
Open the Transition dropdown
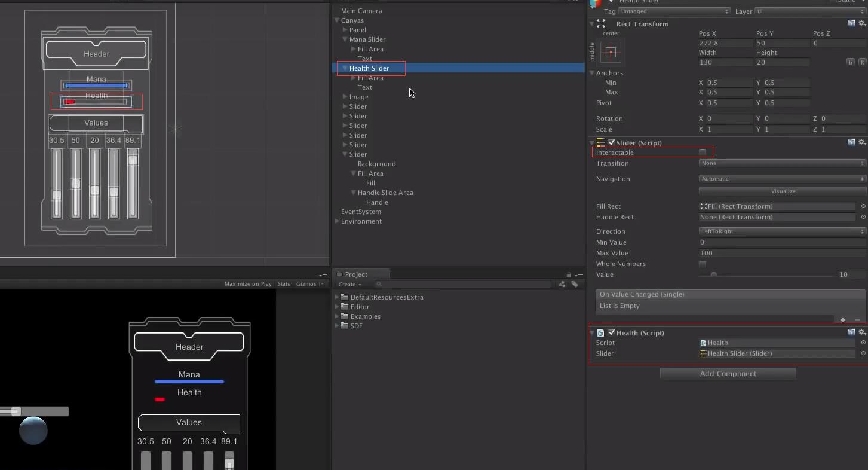pos(783,163)
